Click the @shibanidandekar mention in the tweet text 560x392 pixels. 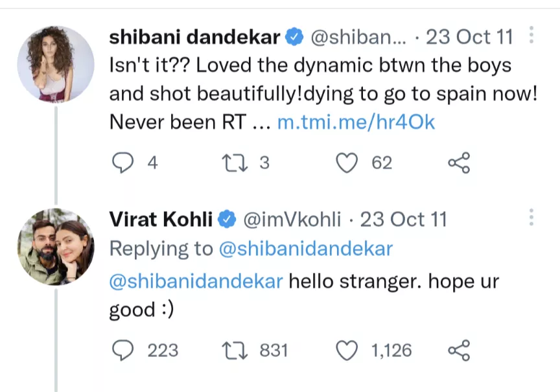195,282
